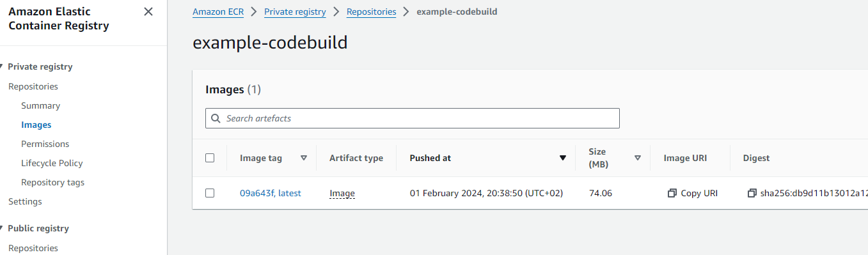
Task: Go to Permissions in the sidebar
Action: pos(45,144)
